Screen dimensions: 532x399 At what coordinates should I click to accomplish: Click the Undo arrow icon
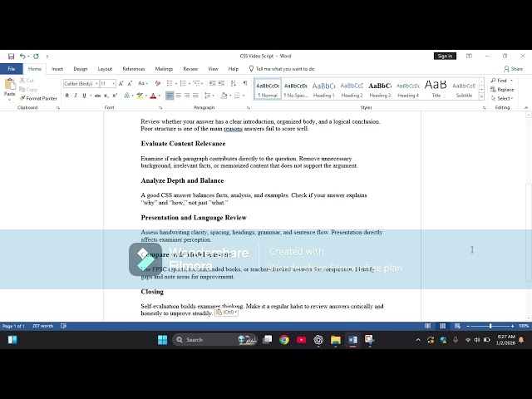pos(22,56)
